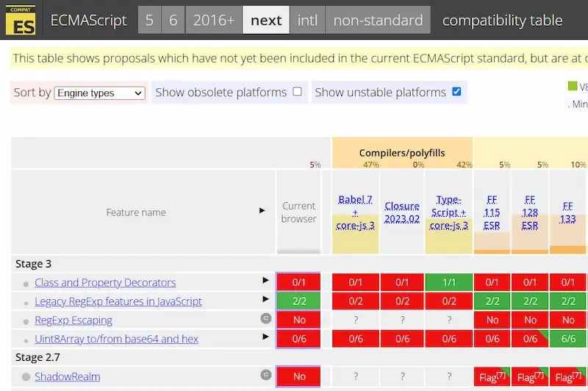This screenshot has width=588, height=391.
Task: Click the green V8 legend square
Action: pos(573,86)
